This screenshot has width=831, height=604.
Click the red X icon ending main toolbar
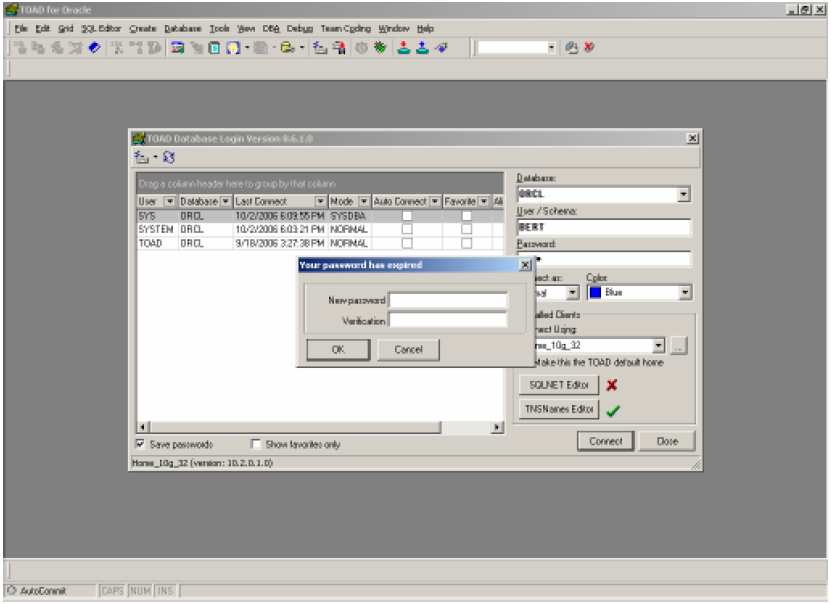[589, 48]
